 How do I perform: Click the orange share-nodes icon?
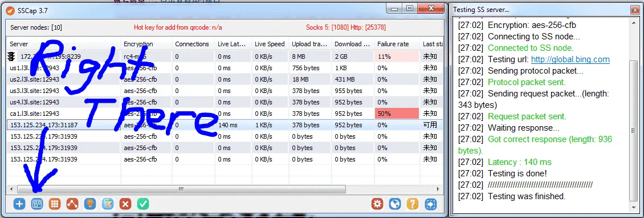tap(72, 203)
